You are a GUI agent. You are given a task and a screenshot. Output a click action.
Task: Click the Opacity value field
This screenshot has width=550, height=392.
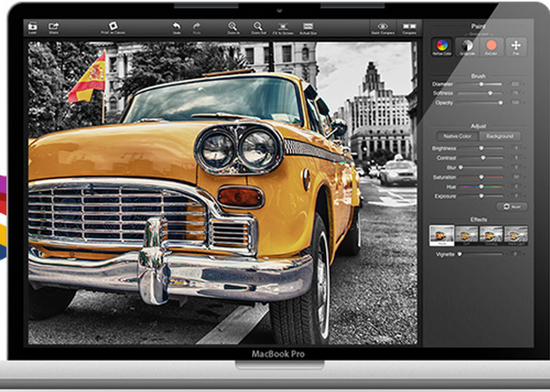[x=516, y=103]
